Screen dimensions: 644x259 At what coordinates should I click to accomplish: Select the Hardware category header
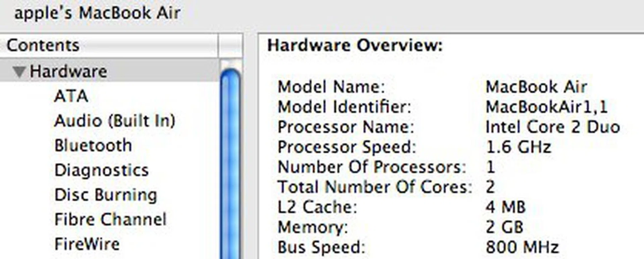point(69,71)
